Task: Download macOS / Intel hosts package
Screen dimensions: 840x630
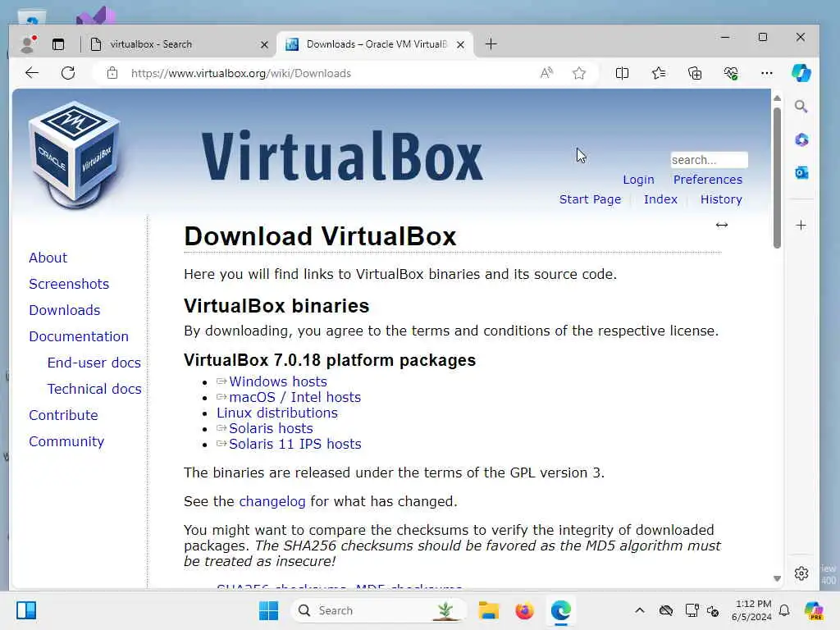Action: (x=294, y=397)
